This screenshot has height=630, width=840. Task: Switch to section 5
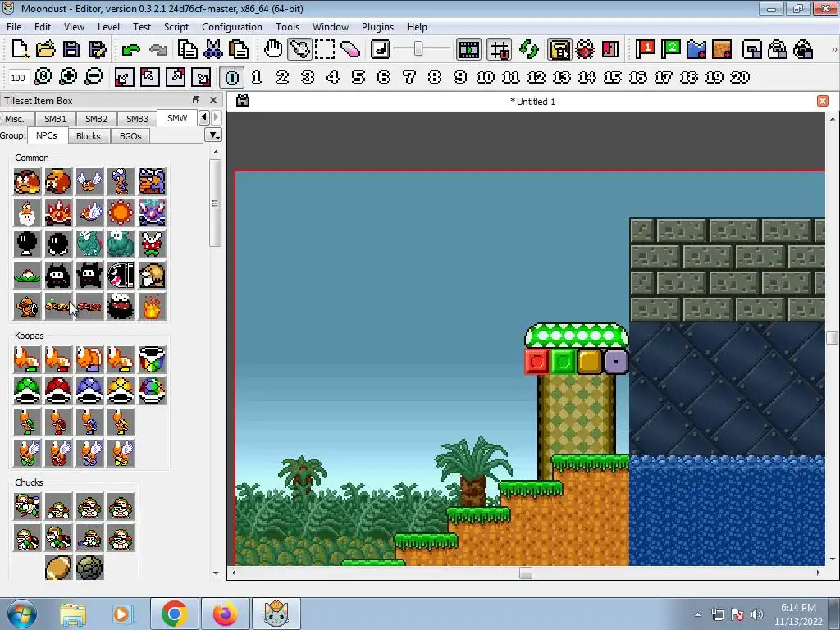click(x=358, y=77)
